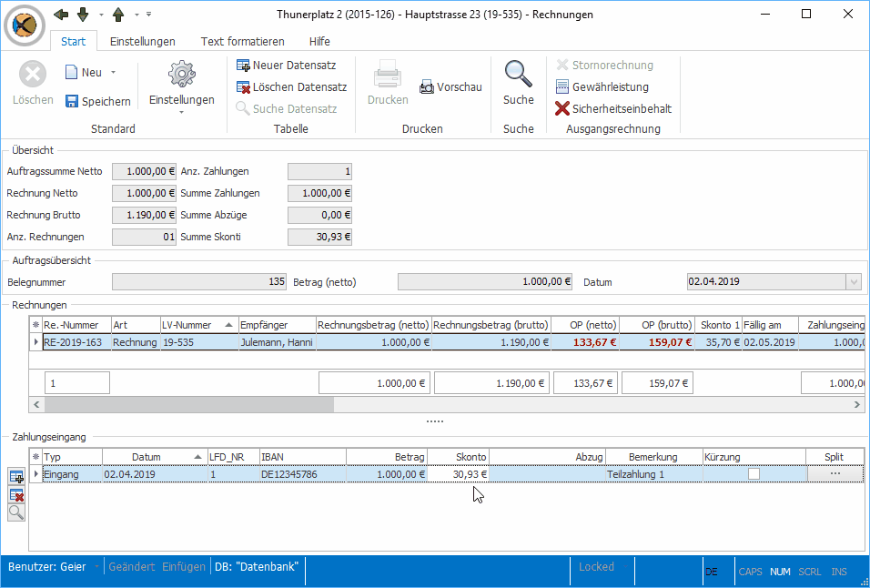Image resolution: width=870 pixels, height=588 pixels.
Task: Click the 02.05.2019 Fällig am cell
Action: point(770,342)
